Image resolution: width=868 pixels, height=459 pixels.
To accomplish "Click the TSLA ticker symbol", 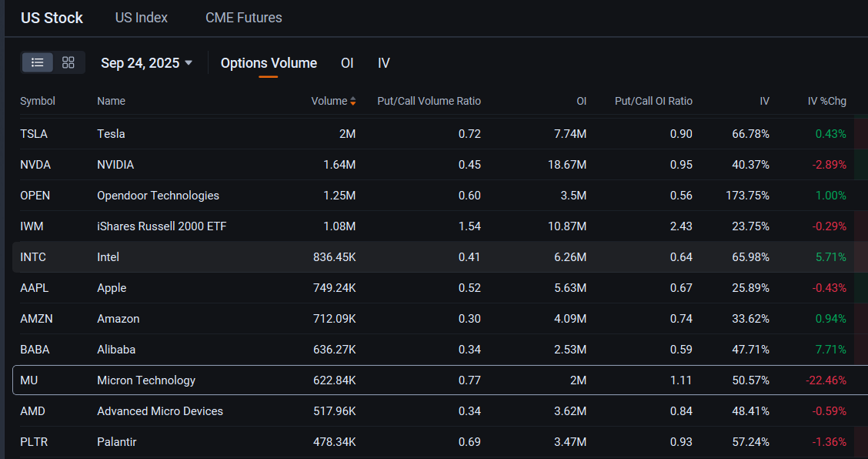I will [x=34, y=133].
